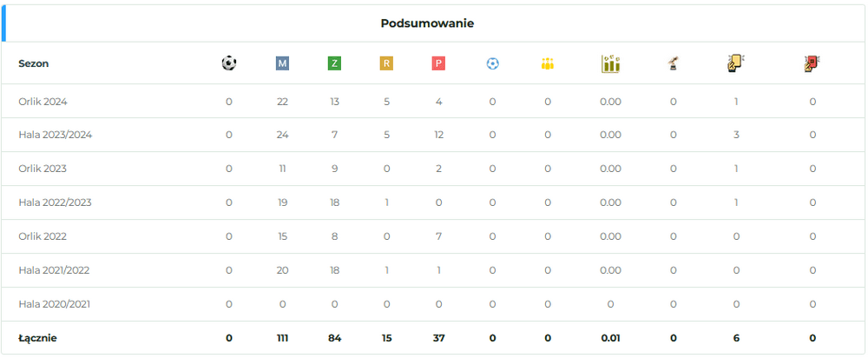Open the Orlik 2024 season row
Image resolution: width=868 pixels, height=358 pixels.
coord(43,102)
